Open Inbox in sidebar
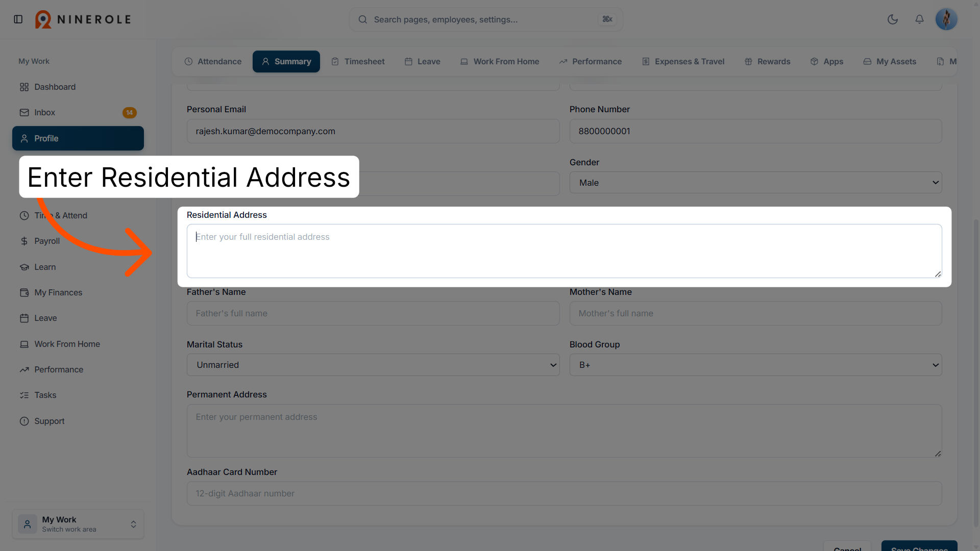The image size is (980, 551). [78, 113]
